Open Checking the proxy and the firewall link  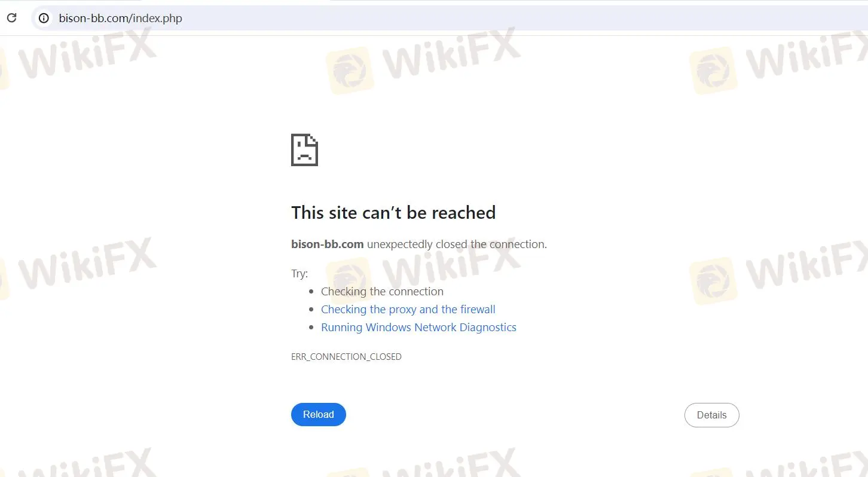coord(408,310)
